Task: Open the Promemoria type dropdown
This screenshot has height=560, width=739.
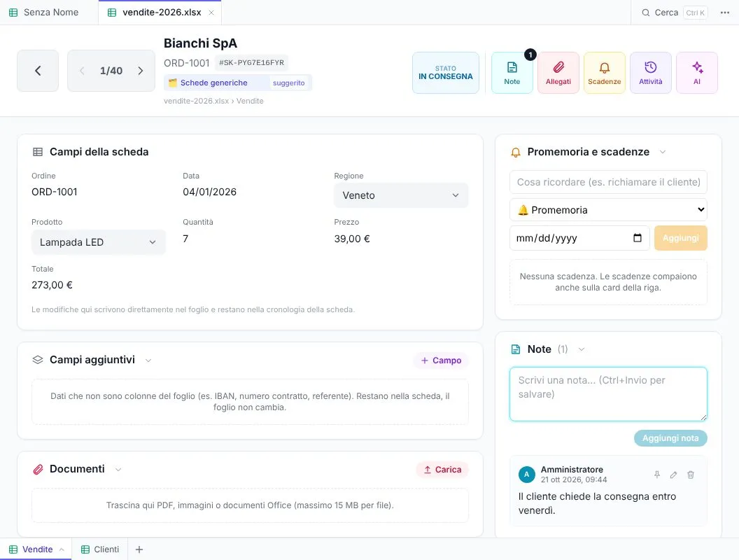Action: point(608,210)
